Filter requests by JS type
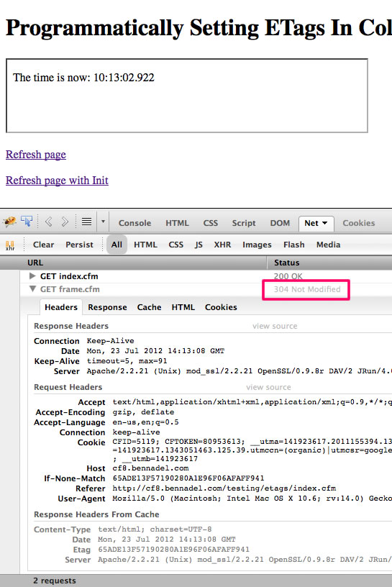 [x=199, y=245]
